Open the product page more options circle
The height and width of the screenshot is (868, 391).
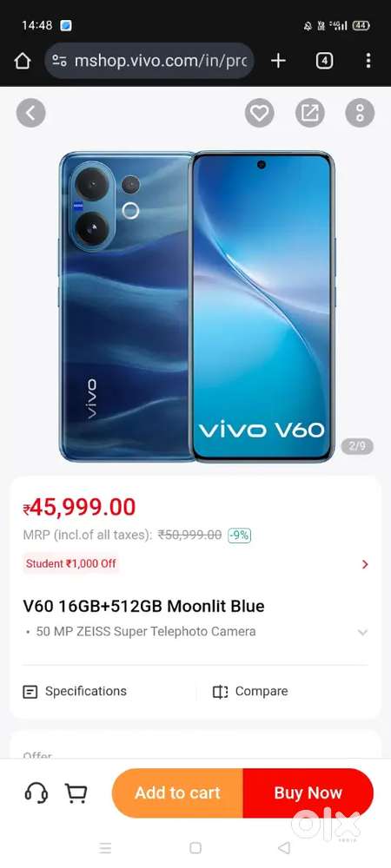[360, 114]
